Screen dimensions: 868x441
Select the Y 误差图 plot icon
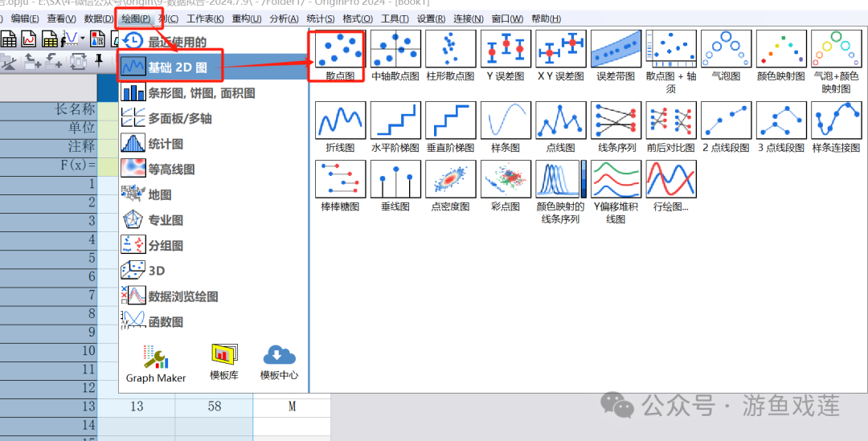506,49
